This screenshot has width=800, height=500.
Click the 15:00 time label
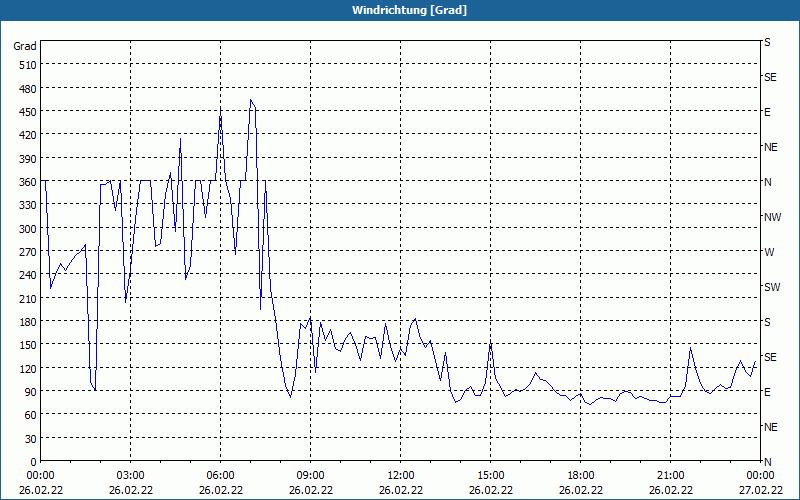491,476
